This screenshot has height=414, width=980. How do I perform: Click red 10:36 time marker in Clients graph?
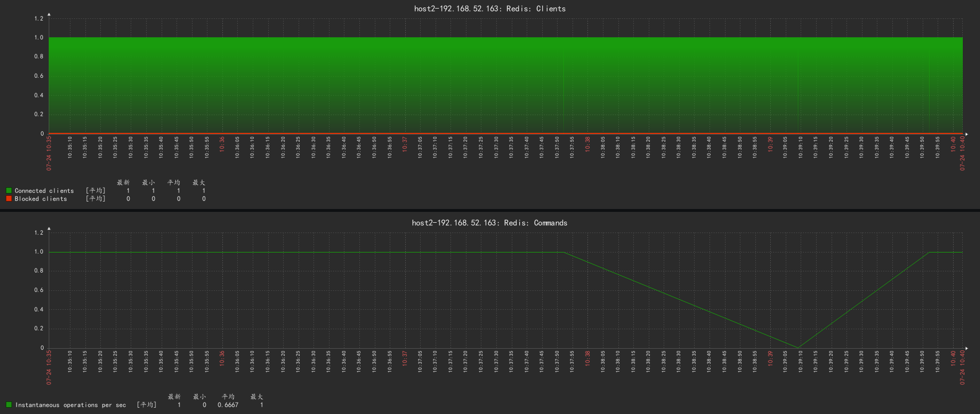pyautogui.click(x=222, y=144)
